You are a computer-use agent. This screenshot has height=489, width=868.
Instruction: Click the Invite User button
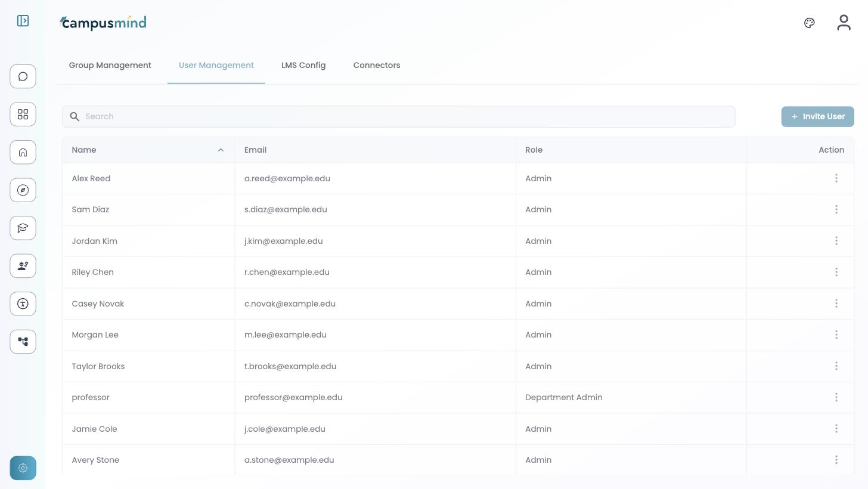(817, 116)
